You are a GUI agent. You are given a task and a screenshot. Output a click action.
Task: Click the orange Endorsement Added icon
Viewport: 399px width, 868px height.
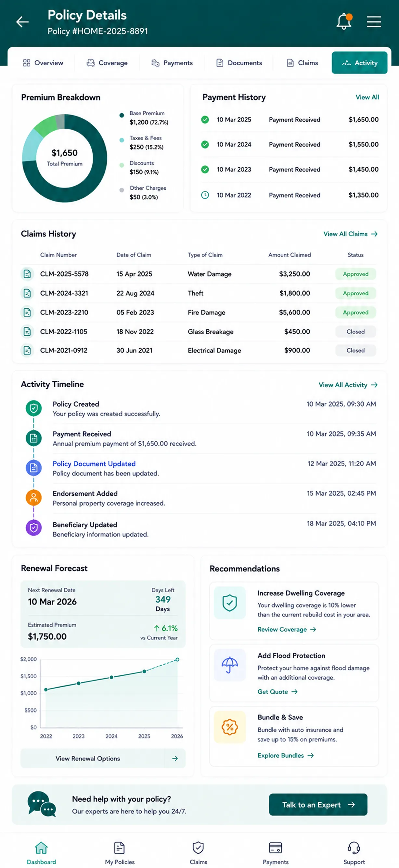[x=34, y=497]
